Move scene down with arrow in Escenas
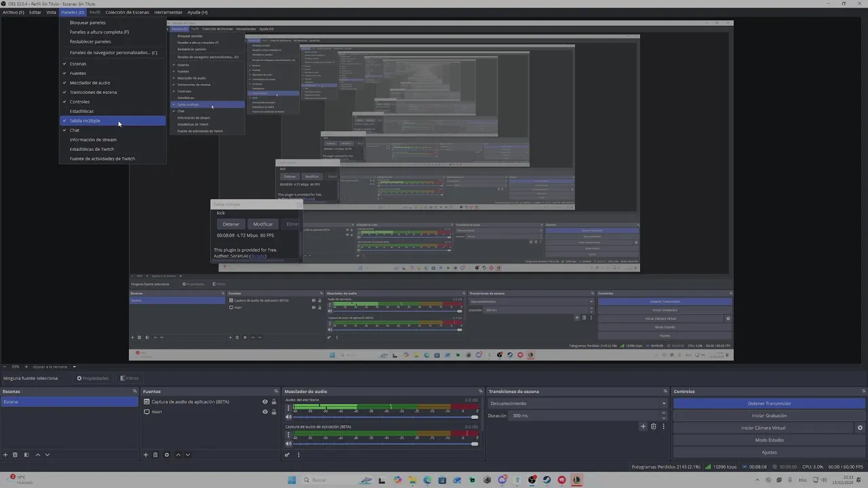Screen dimensions: 868x488 [47, 455]
